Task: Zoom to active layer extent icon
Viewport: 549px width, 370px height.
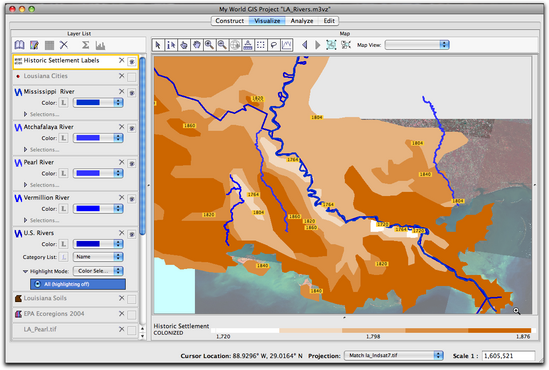Action: coord(346,44)
